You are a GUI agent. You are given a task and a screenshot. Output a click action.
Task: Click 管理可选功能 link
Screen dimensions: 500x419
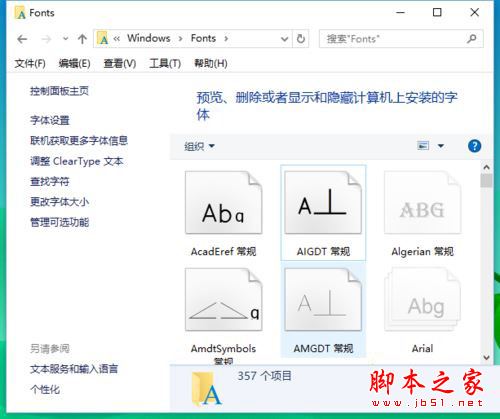point(59,222)
